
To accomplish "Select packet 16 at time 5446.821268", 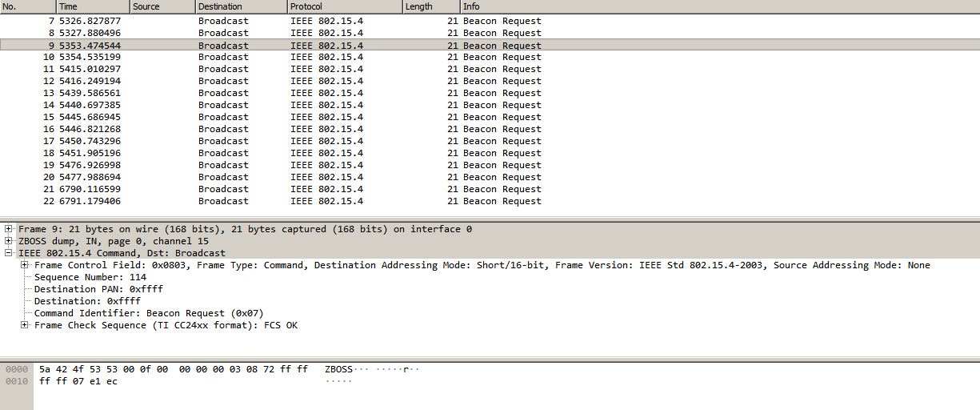I will [x=490, y=129].
